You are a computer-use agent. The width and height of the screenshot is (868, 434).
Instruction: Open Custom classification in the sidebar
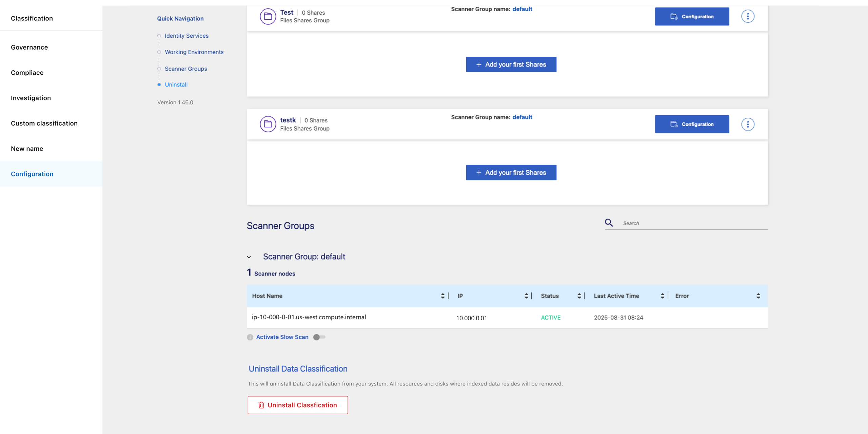click(44, 123)
